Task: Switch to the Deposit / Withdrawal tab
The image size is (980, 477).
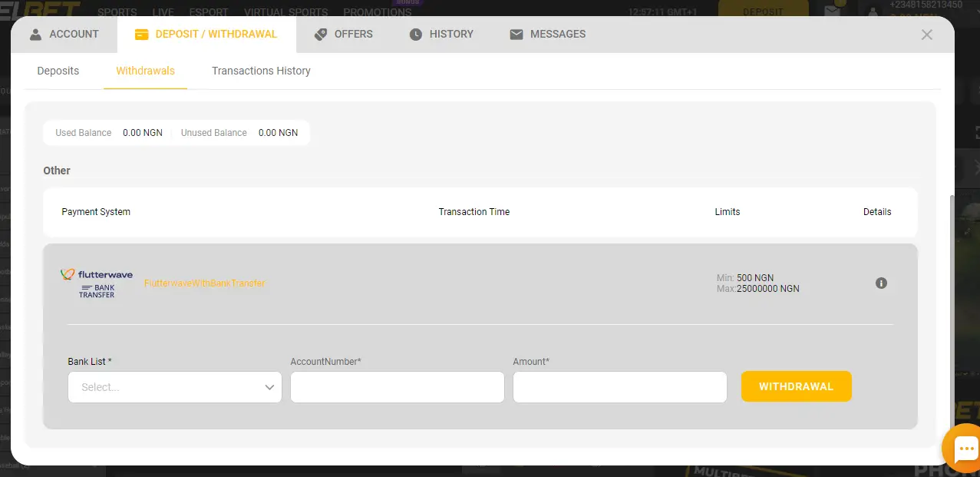Action: [x=205, y=35]
